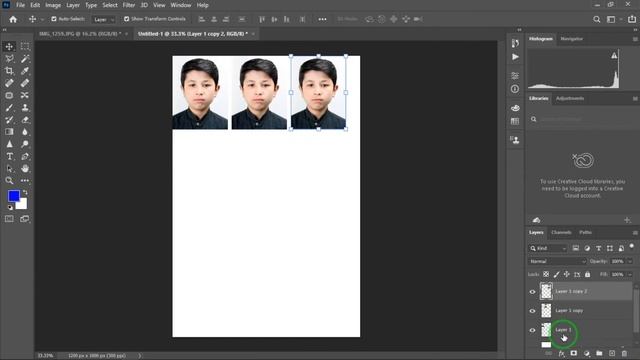
Task: Open the Histogram panel options menu
Action: tap(635, 39)
